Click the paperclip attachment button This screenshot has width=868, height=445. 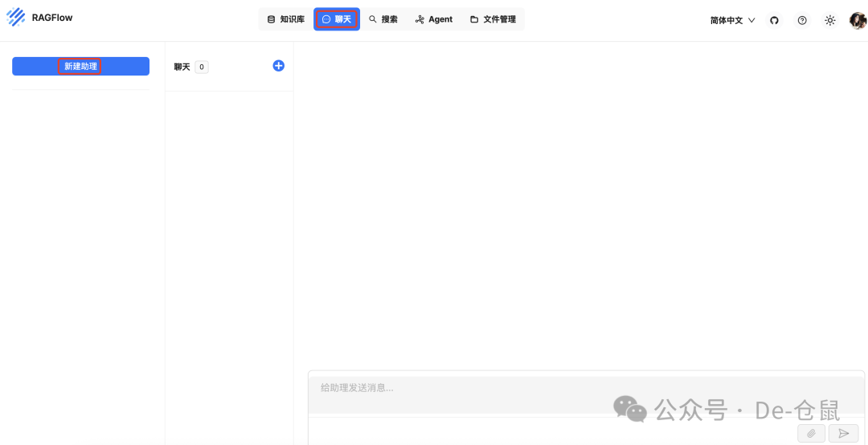pos(812,434)
